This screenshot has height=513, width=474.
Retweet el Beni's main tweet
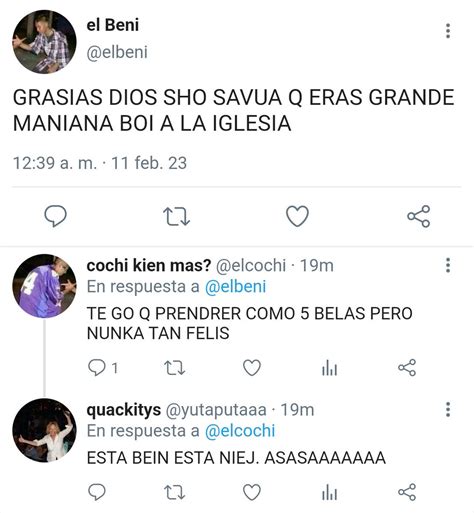pos(176,216)
